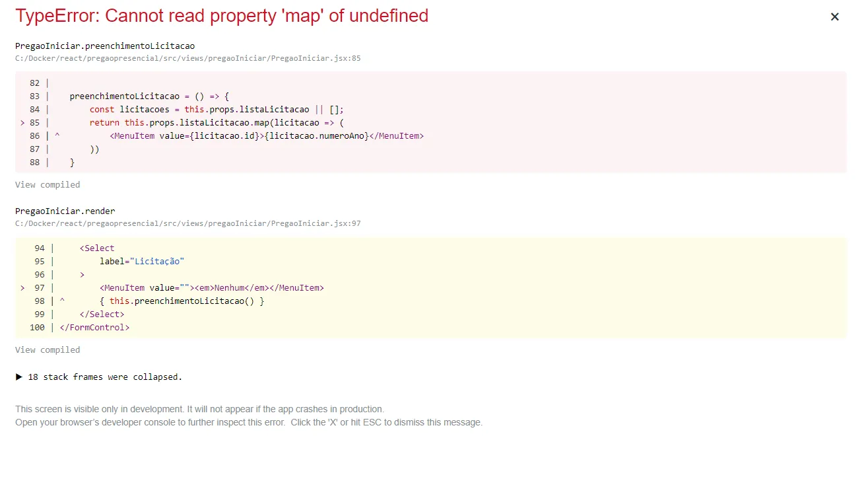868x477 pixels.
Task: Click the TypeError heading text
Action: (222, 16)
